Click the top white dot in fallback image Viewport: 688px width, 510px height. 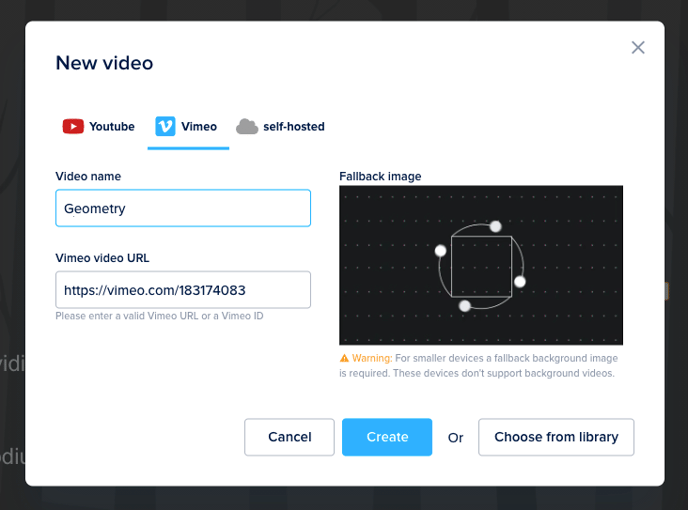pos(495,226)
